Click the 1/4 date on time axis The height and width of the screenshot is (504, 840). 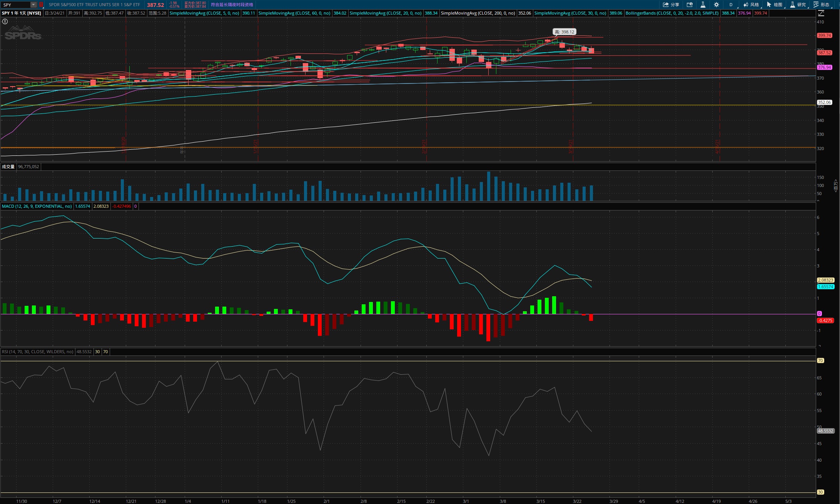point(188,501)
